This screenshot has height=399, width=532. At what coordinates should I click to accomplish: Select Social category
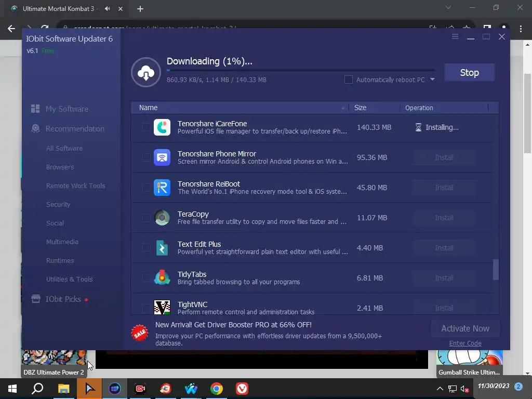pyautogui.click(x=55, y=223)
